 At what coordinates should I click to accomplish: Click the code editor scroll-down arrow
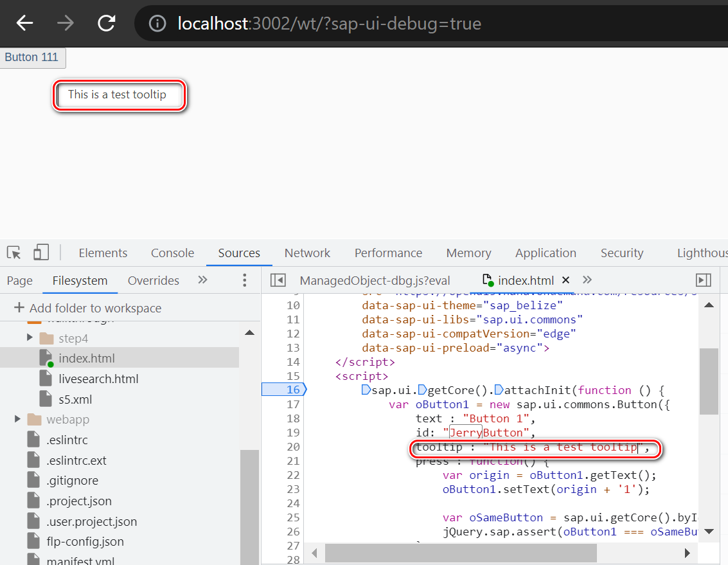point(709,532)
